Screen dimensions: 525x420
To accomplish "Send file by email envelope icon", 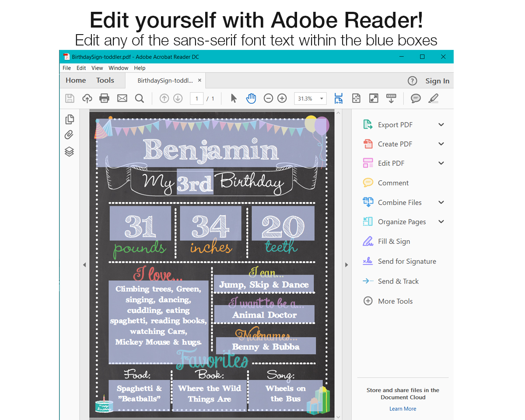I will pyautogui.click(x=122, y=98).
